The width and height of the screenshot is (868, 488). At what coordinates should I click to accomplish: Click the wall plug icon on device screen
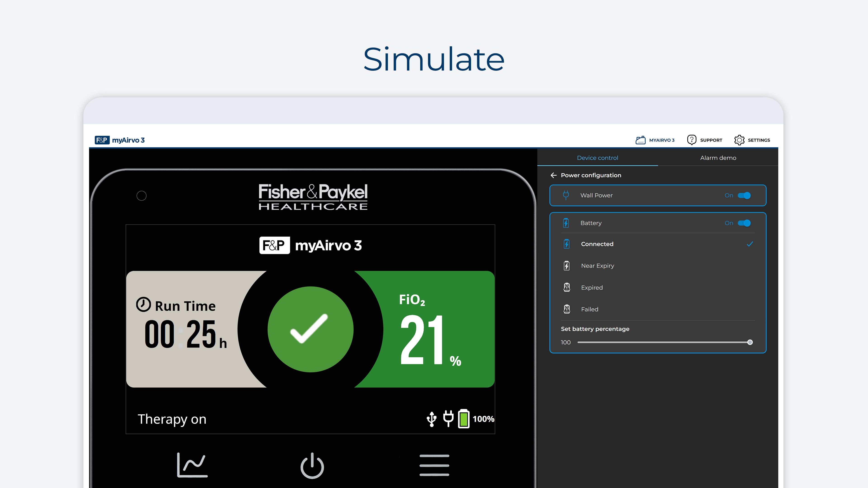(448, 419)
